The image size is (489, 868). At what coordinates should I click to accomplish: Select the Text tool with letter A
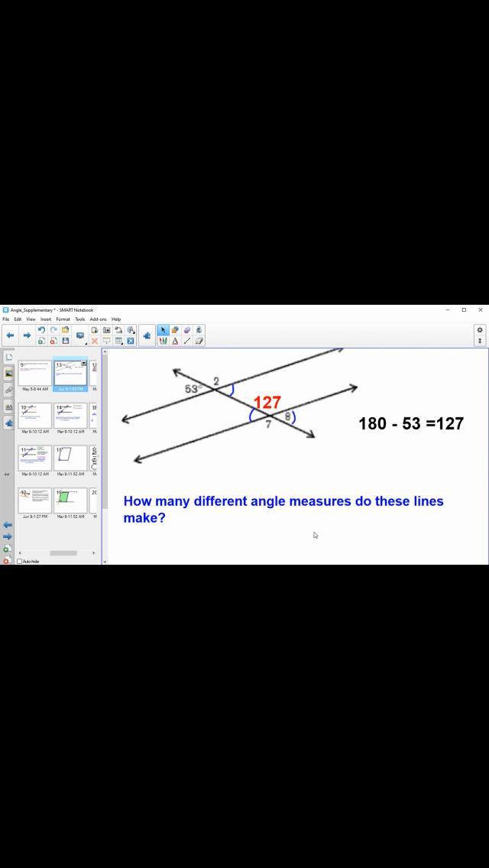click(175, 341)
